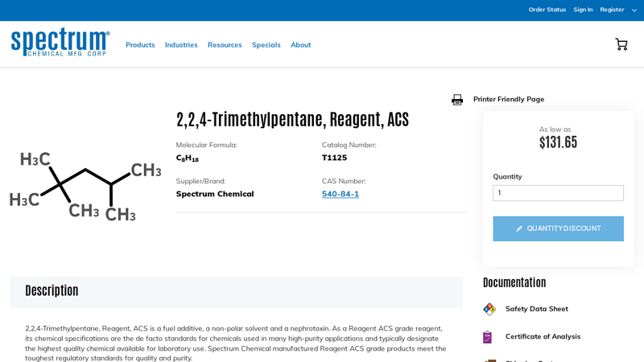Open the shopping cart icon
644x362 pixels.
(x=621, y=44)
